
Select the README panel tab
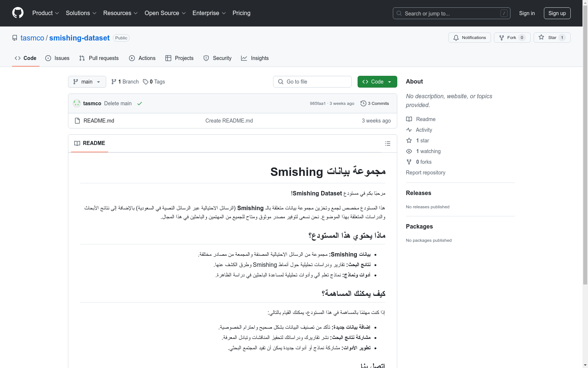coord(90,143)
